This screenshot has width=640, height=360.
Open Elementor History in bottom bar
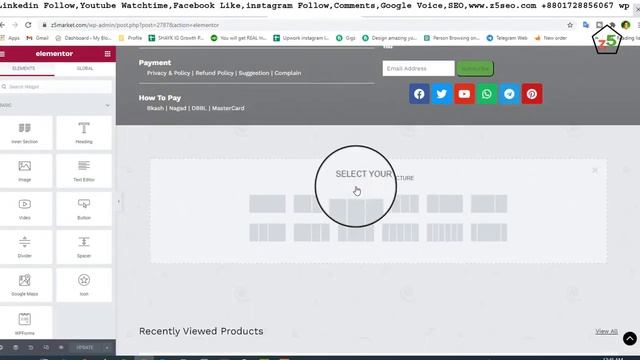pyautogui.click(x=31, y=347)
